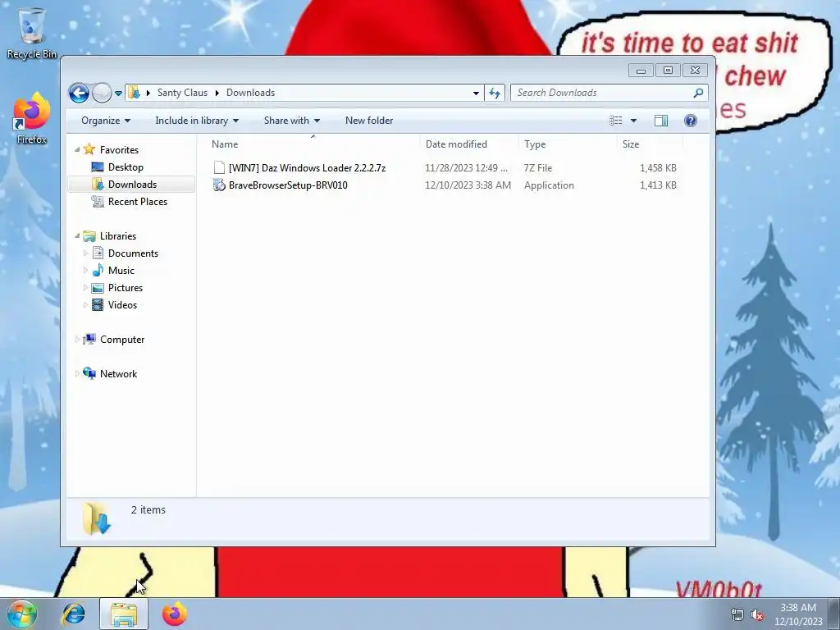Open the Videos library
Screen dimensions: 840x630
tap(122, 305)
